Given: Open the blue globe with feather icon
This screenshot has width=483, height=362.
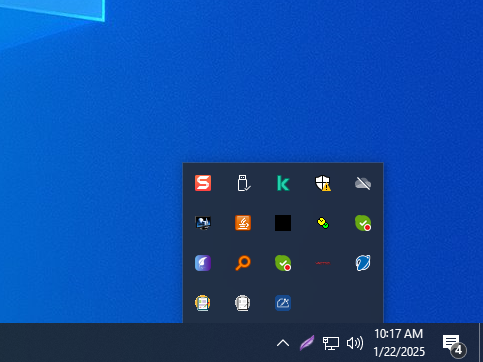Looking at the screenshot, I should tap(363, 263).
